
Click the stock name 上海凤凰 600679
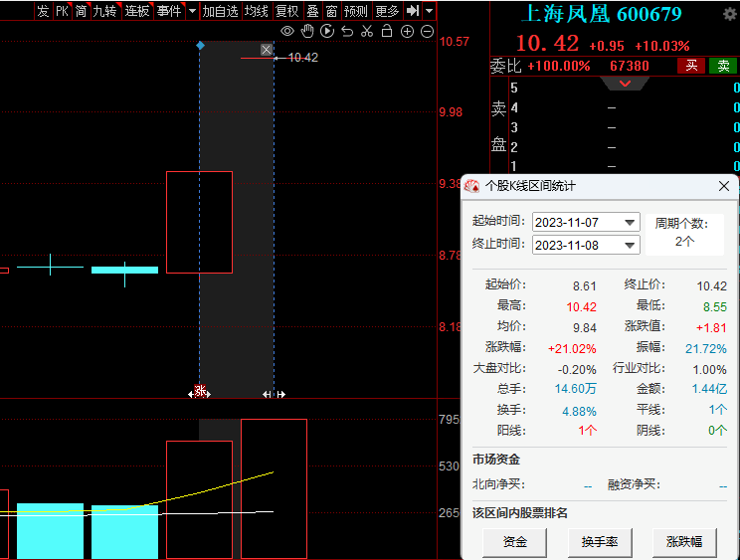[601, 14]
